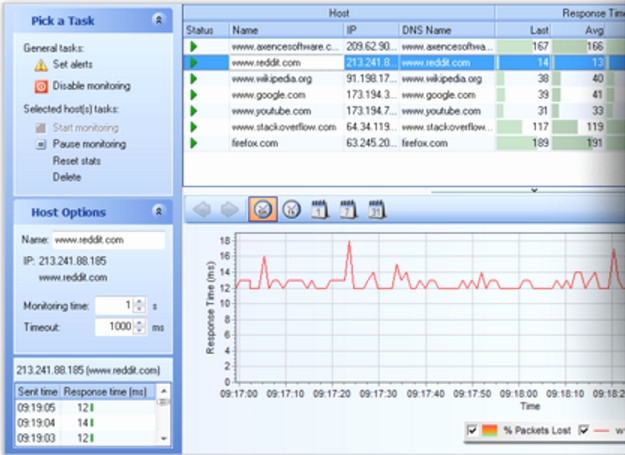The image size is (625, 455).
Task: Click IP cell 91.198.17 for wikipedia
Action: pos(371,79)
